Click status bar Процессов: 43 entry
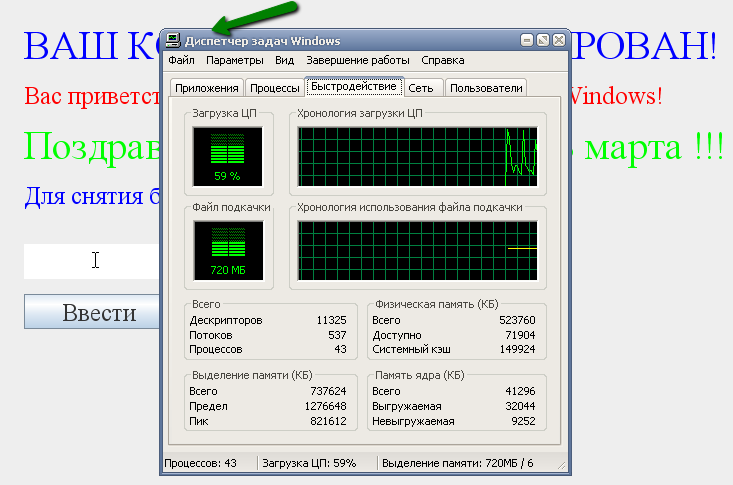Viewport: 733px width, 485px height. [201, 463]
